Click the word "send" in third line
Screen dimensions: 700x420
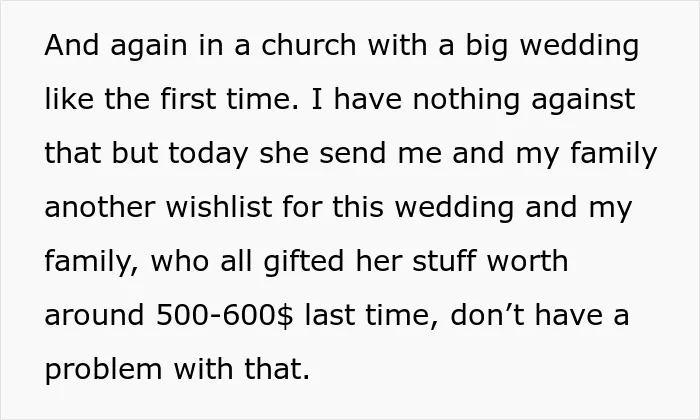(x=352, y=153)
